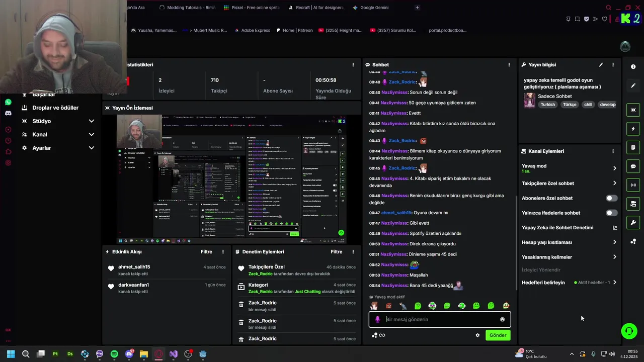Open Substance Painter from the taskbar
Viewport: 644px width, 362px height.
pos(55,354)
